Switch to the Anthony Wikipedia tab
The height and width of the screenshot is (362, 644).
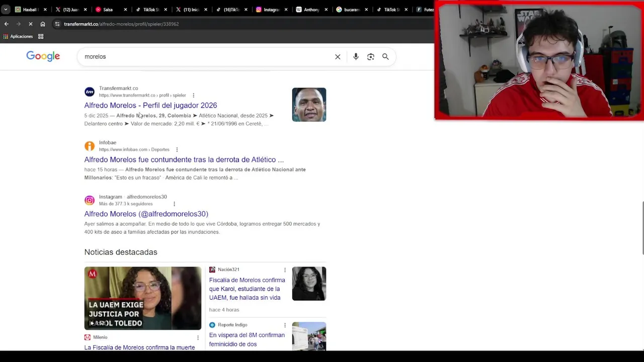tap(310, 10)
